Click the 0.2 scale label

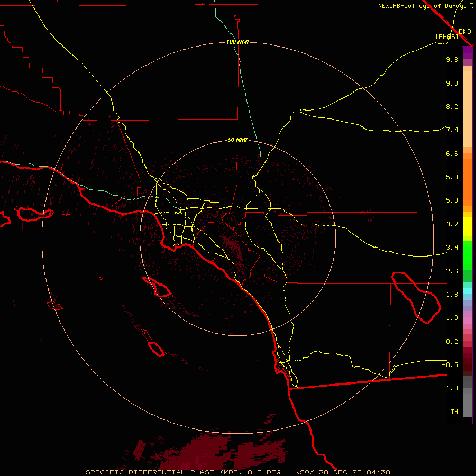(x=452, y=342)
